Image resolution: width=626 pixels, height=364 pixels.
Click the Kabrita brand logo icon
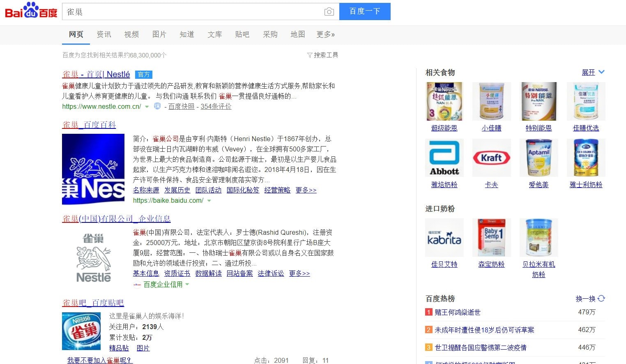444,237
